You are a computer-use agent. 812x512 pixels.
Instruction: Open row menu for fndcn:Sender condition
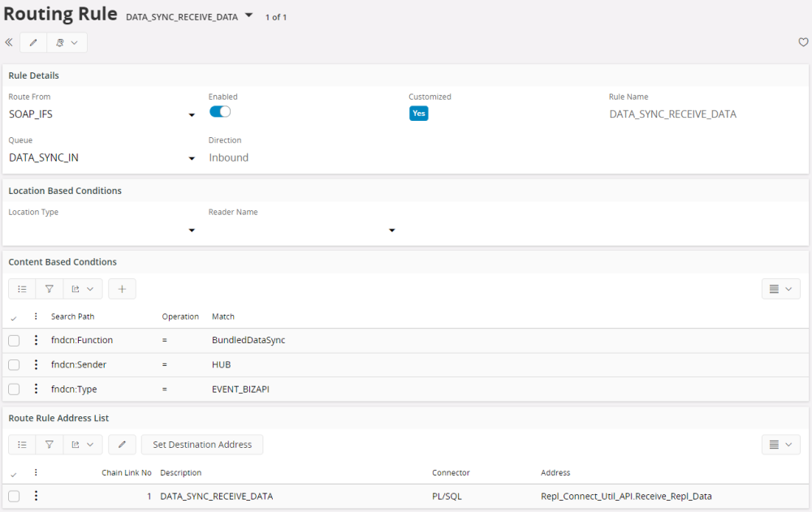tap(36, 365)
